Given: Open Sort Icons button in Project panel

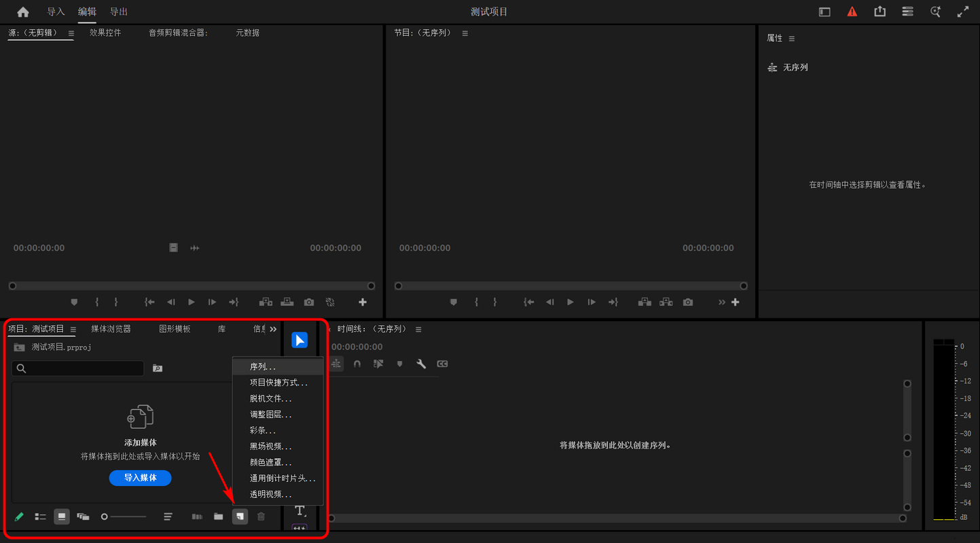Looking at the screenshot, I should click(168, 517).
